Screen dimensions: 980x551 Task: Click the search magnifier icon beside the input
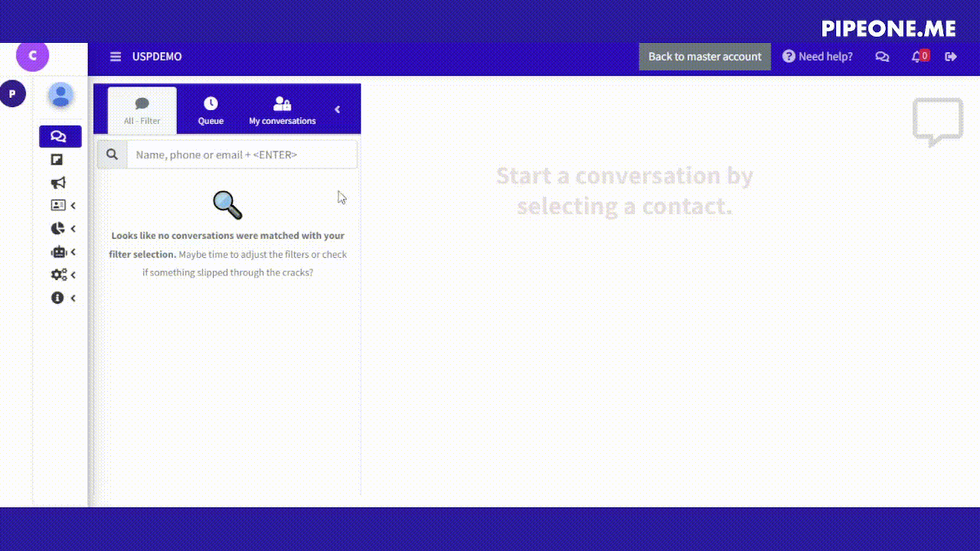112,155
